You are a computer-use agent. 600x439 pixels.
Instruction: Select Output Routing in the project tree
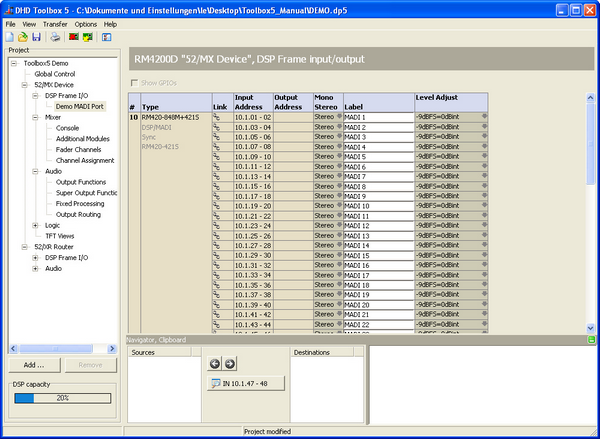tap(77, 214)
